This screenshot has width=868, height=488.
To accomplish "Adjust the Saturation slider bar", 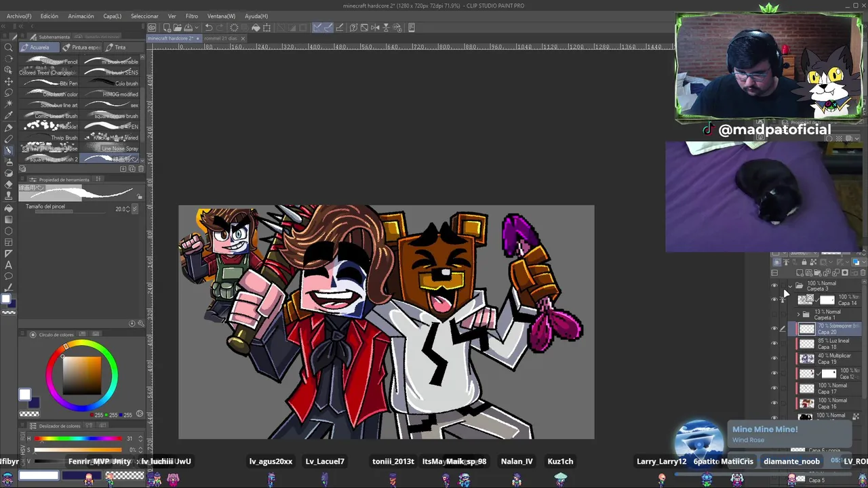I will 79,449.
